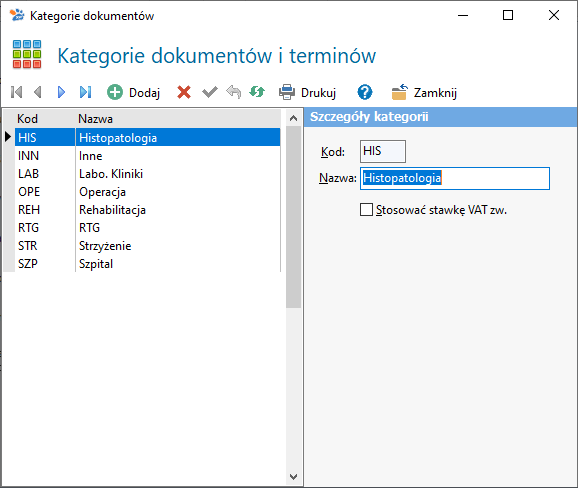This screenshot has height=488, width=578.
Task: Go to next record arrow
Action: click(62, 92)
